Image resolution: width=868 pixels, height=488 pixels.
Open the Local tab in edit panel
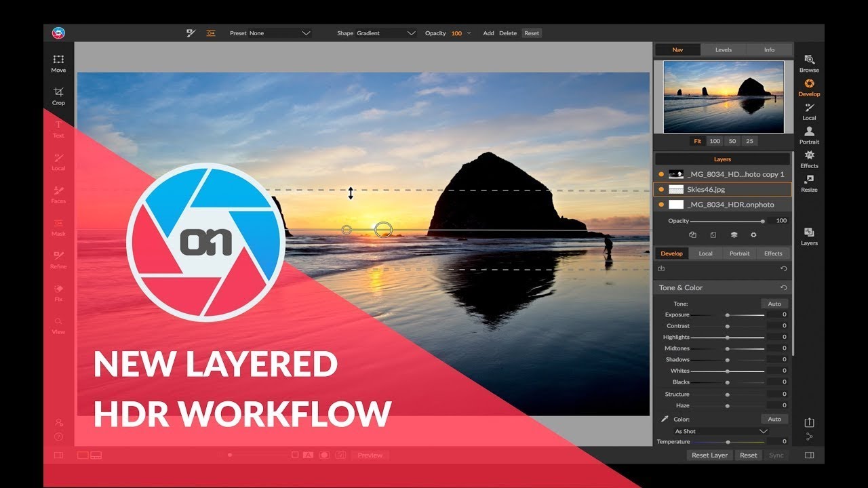[x=706, y=253]
